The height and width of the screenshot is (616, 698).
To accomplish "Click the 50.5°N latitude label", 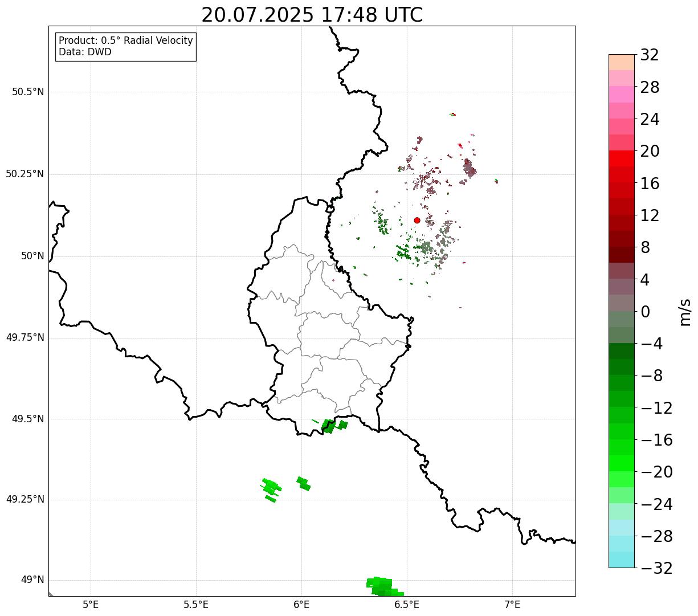I will (28, 92).
